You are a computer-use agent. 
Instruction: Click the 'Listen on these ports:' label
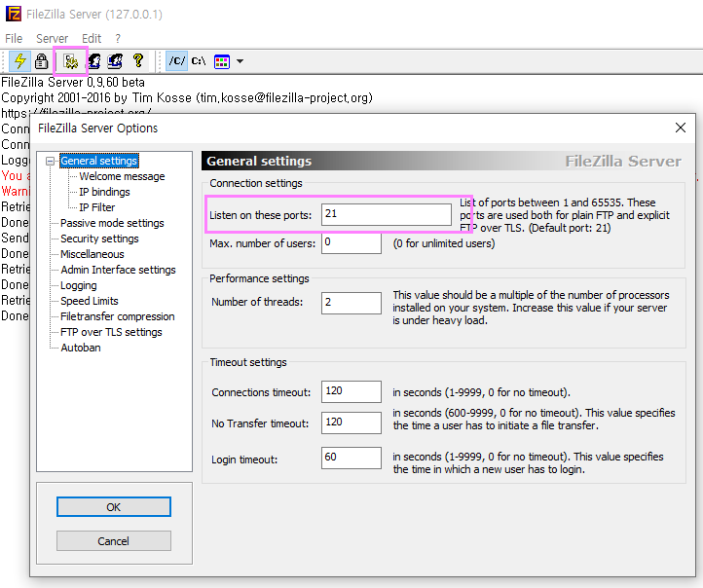click(x=261, y=215)
